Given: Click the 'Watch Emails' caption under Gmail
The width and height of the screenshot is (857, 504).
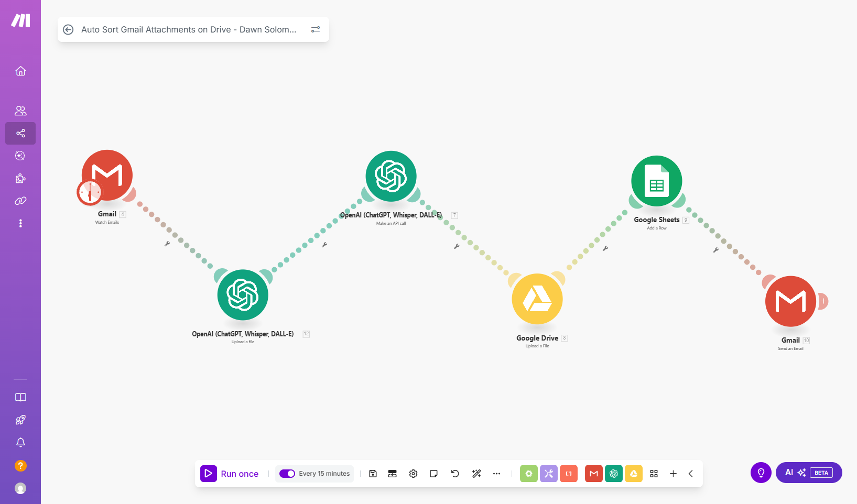Looking at the screenshot, I should pyautogui.click(x=107, y=223).
